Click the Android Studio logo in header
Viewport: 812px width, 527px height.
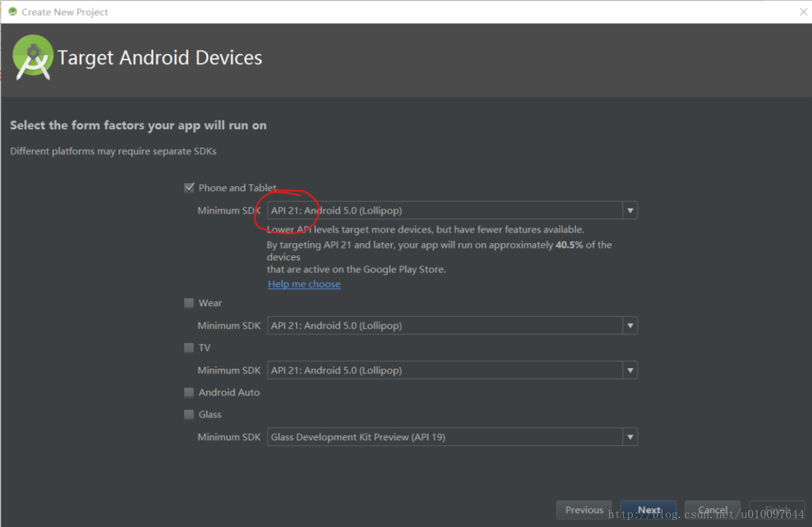[x=33, y=57]
